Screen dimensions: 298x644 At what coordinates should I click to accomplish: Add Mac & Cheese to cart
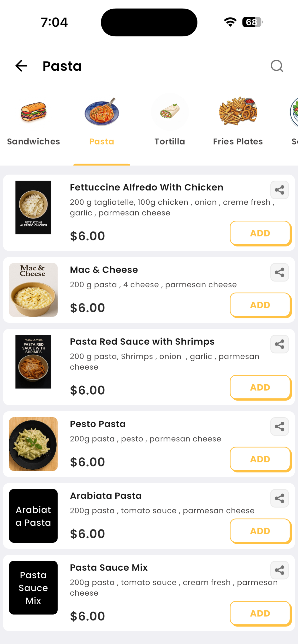(260, 305)
